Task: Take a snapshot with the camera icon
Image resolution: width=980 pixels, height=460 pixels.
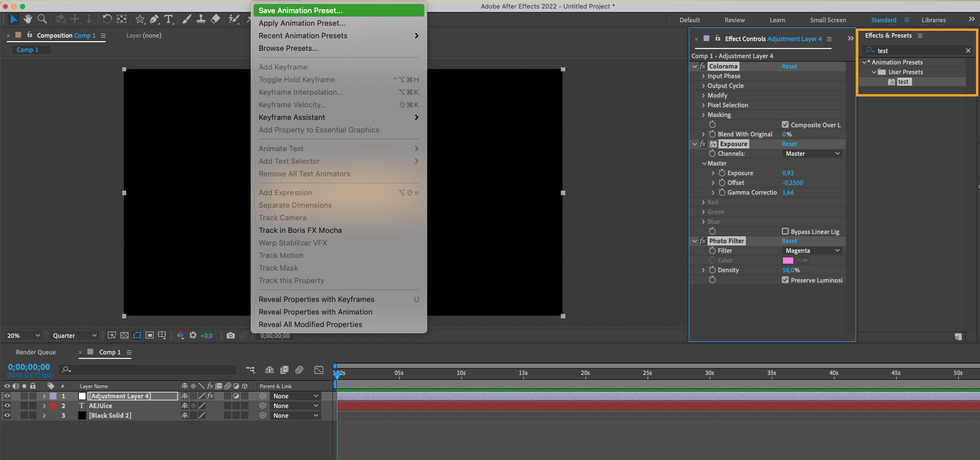Action: (x=231, y=336)
